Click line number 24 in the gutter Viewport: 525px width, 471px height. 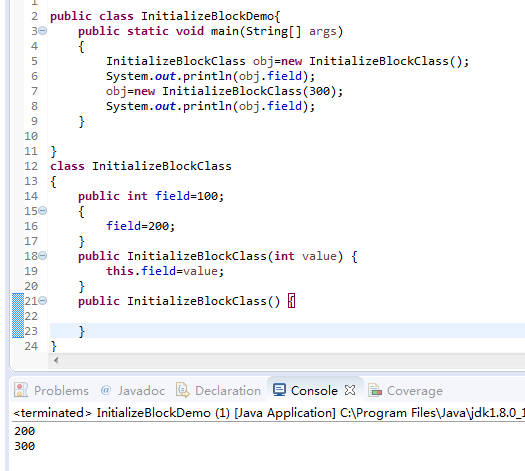click(x=31, y=346)
